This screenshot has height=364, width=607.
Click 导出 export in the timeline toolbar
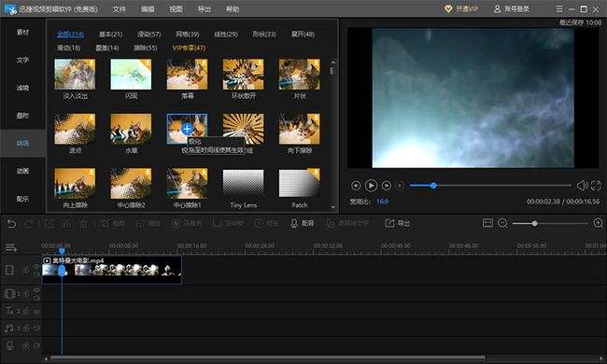(x=397, y=223)
